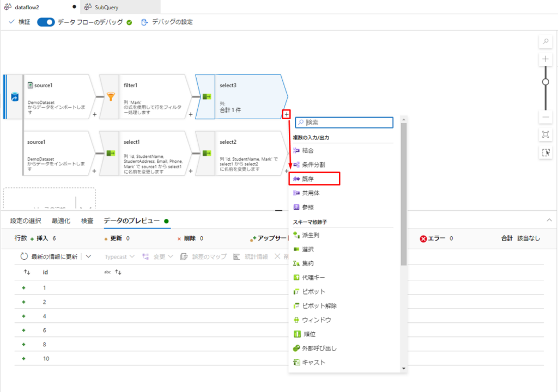Toggle the データ フローのデバッグ switch
Image resolution: width=558 pixels, height=392 pixels.
(46, 22)
